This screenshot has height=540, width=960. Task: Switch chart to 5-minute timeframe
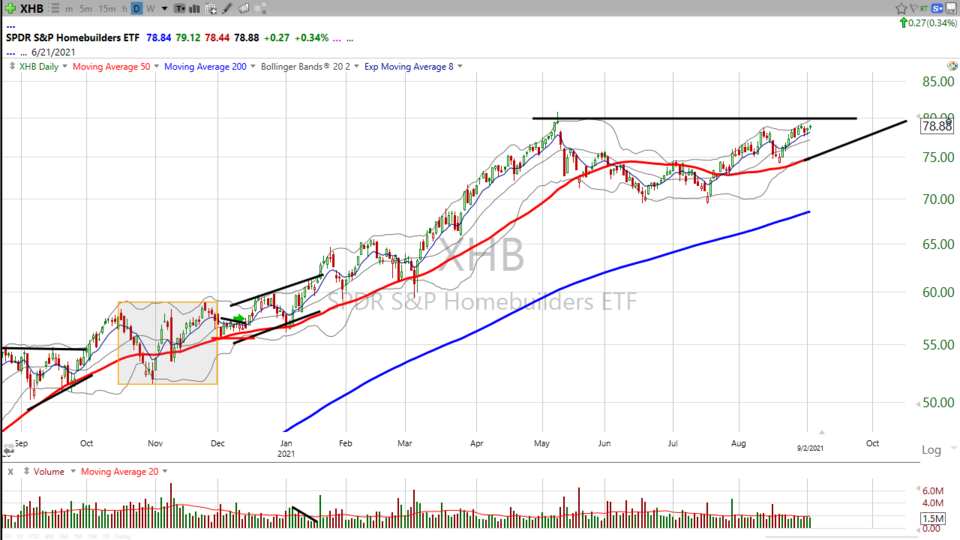pyautogui.click(x=86, y=9)
